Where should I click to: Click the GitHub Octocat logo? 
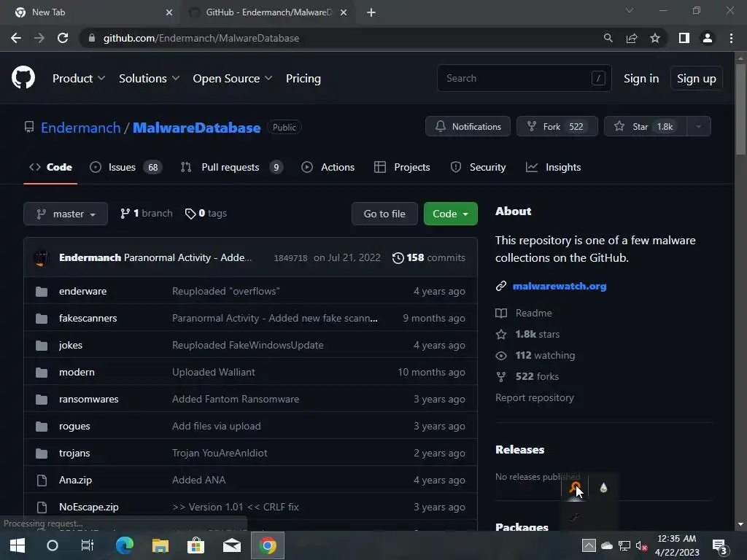pyautogui.click(x=23, y=78)
